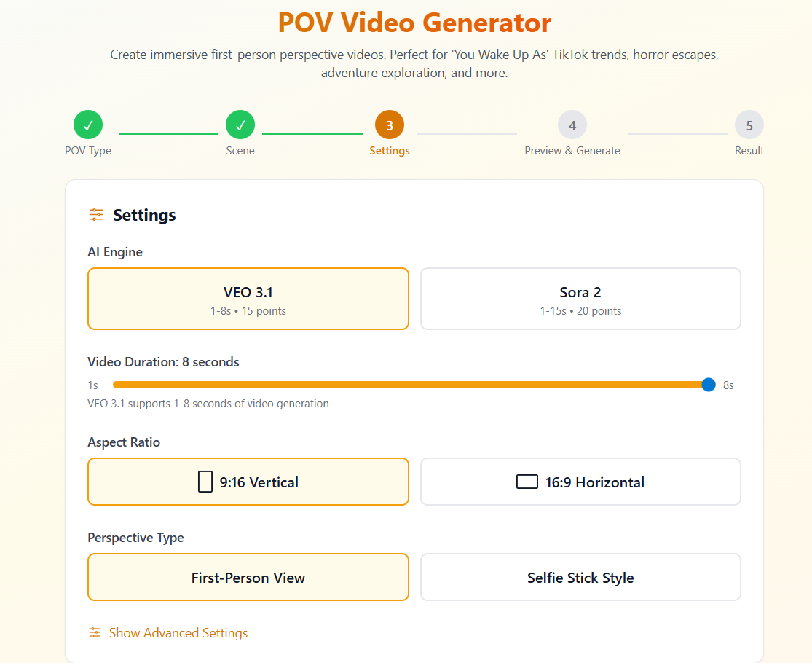Click the horizontal rectangle icon in 16:9 option
Screen dimensions: 812x663
(x=527, y=481)
